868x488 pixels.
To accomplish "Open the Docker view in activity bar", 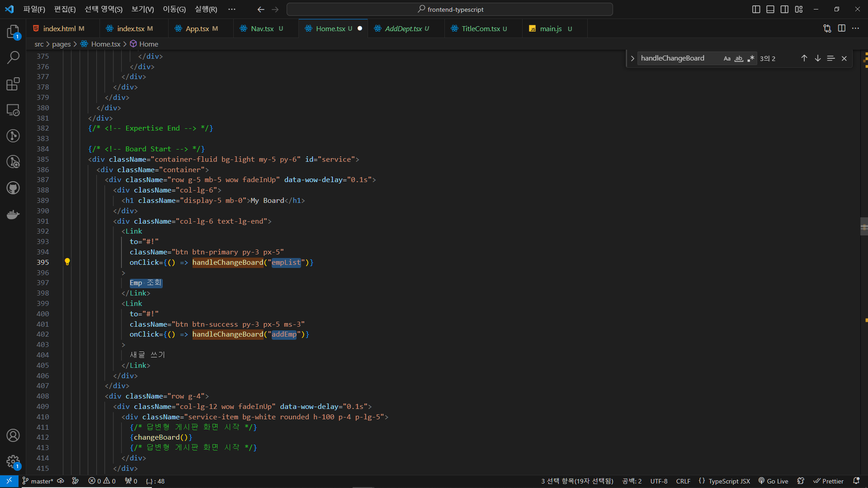I will 13,214.
